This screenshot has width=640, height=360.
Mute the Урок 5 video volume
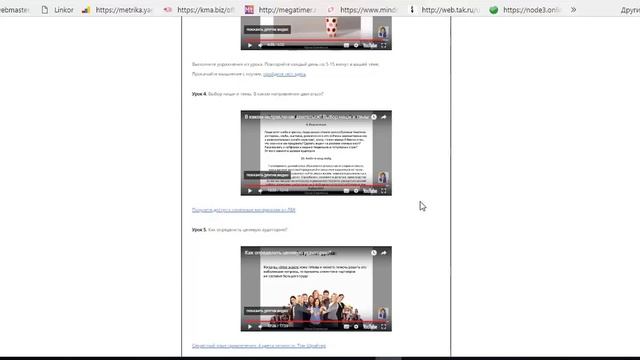point(260,327)
